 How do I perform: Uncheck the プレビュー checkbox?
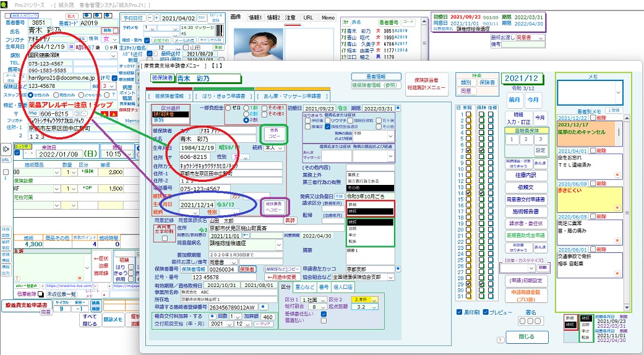(486, 312)
